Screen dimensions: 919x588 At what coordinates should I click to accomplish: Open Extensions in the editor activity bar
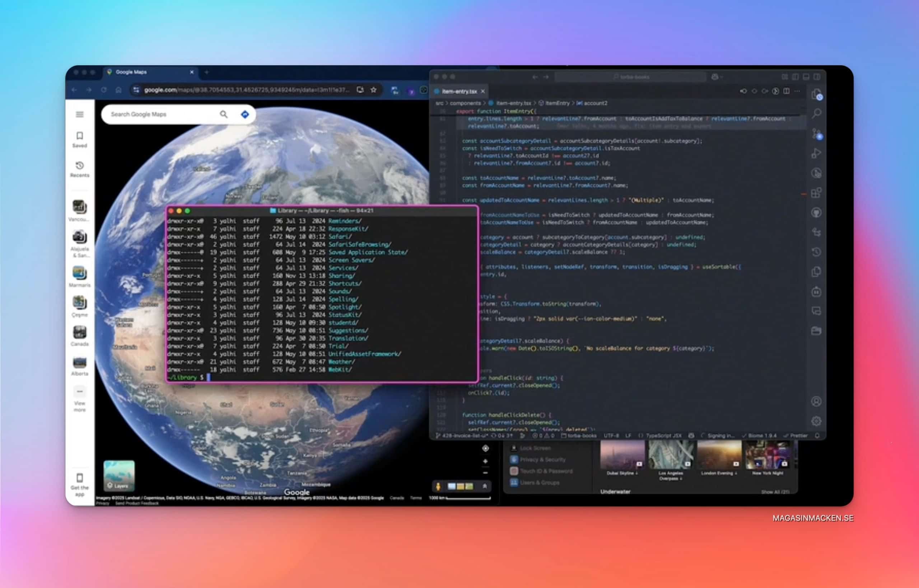pyautogui.click(x=816, y=193)
